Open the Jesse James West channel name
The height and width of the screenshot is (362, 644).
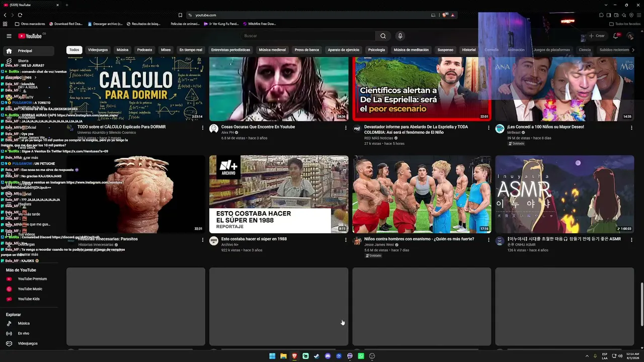click(x=379, y=245)
